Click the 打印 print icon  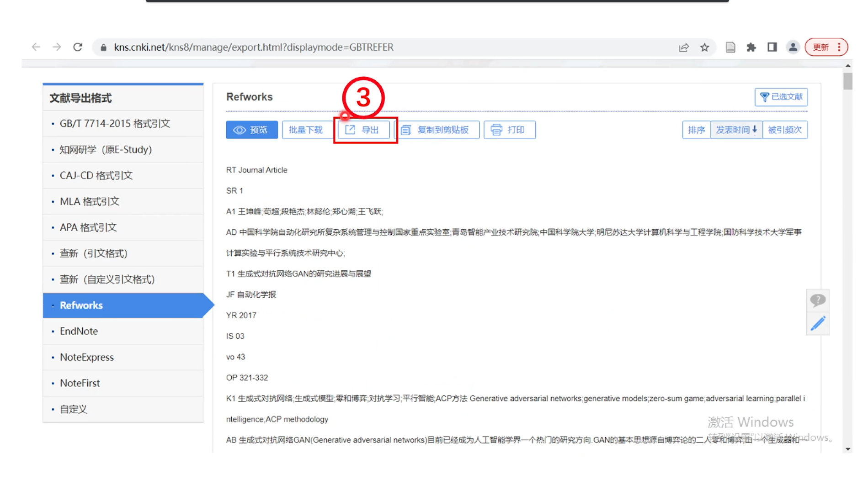tap(496, 130)
